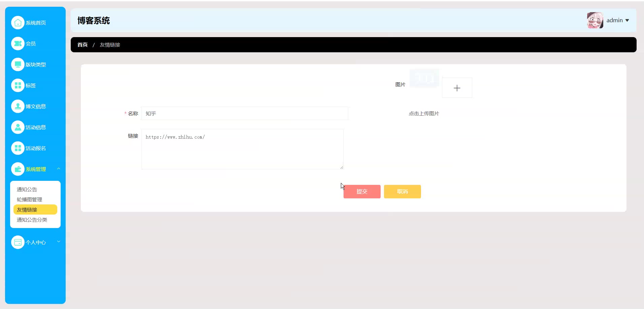The width and height of the screenshot is (644, 309).
Task: Click the 系统首页 home icon
Action: pos(18,23)
